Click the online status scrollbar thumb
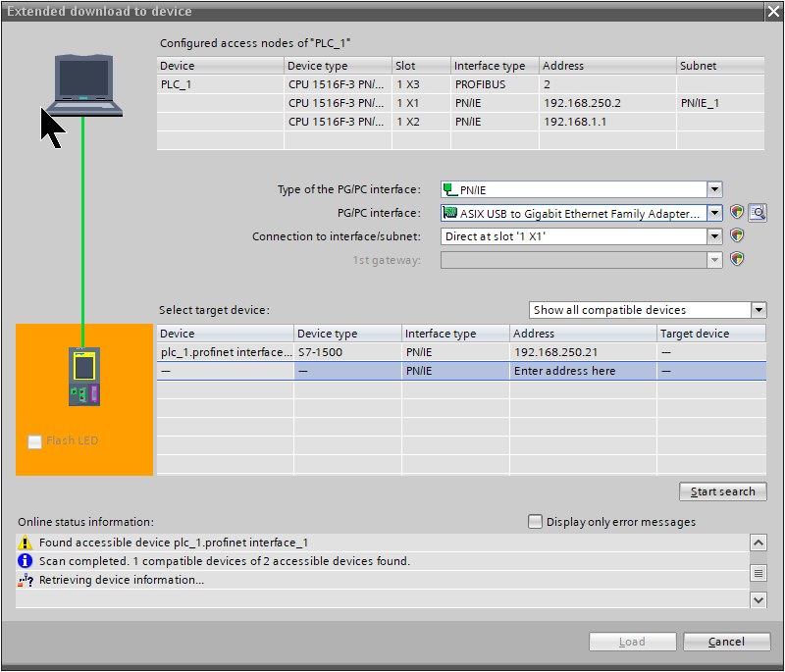 coord(759,573)
